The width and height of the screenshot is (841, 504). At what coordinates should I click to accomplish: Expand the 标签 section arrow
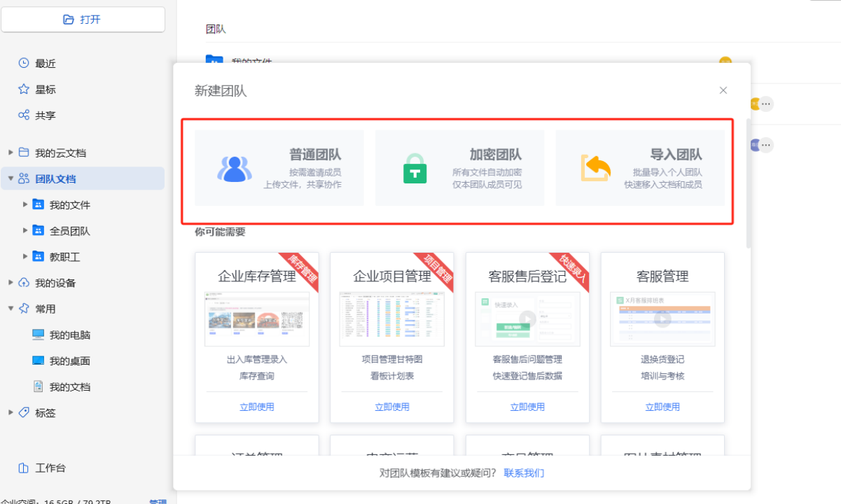11,413
